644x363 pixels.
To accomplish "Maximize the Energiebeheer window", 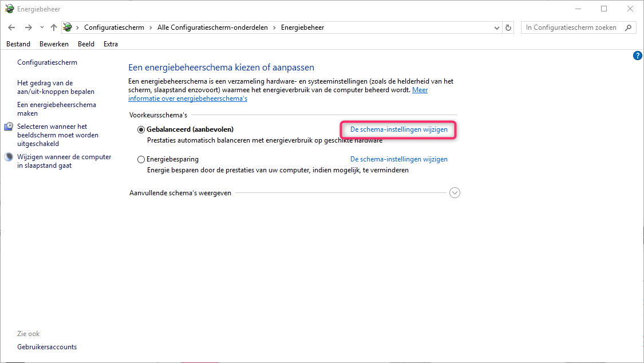I will 604,9.
